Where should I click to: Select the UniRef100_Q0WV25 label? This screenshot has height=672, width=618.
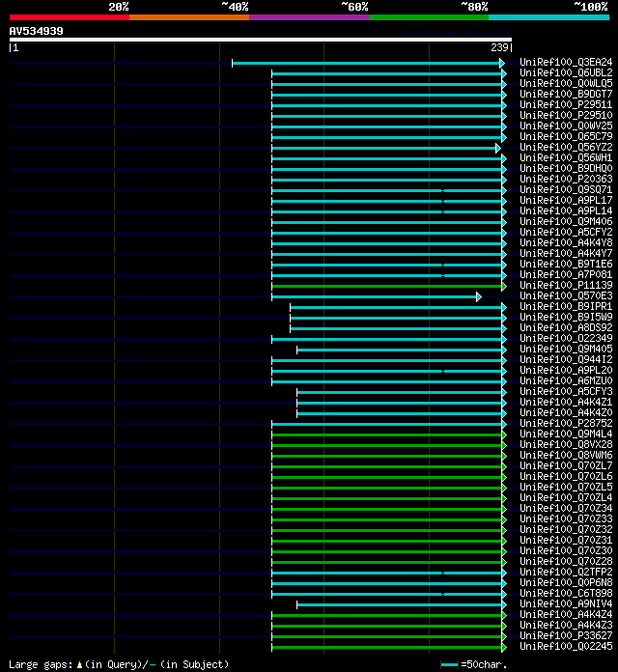click(x=566, y=126)
